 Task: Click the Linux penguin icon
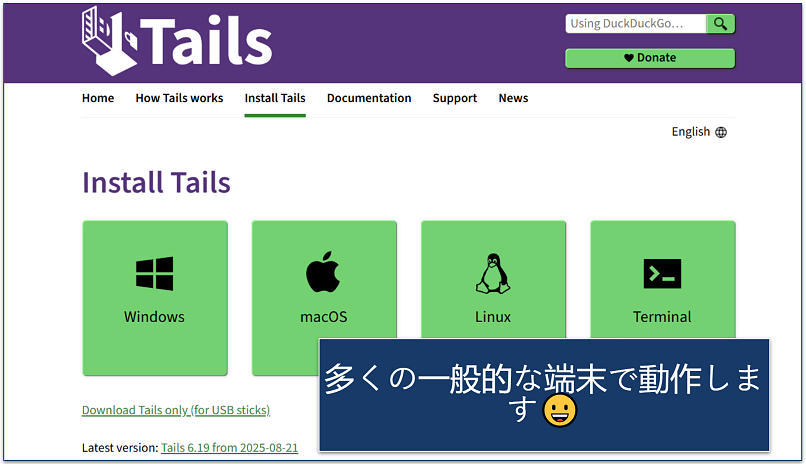[x=493, y=273]
